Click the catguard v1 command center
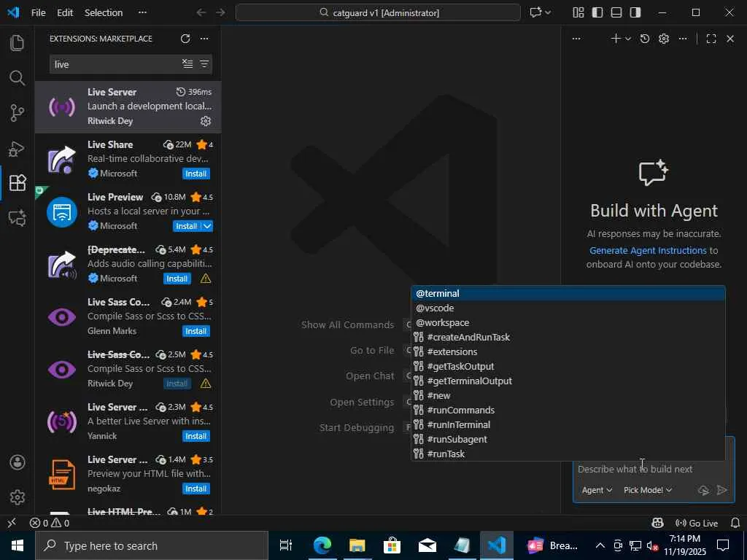This screenshot has height=560, width=747. [378, 12]
